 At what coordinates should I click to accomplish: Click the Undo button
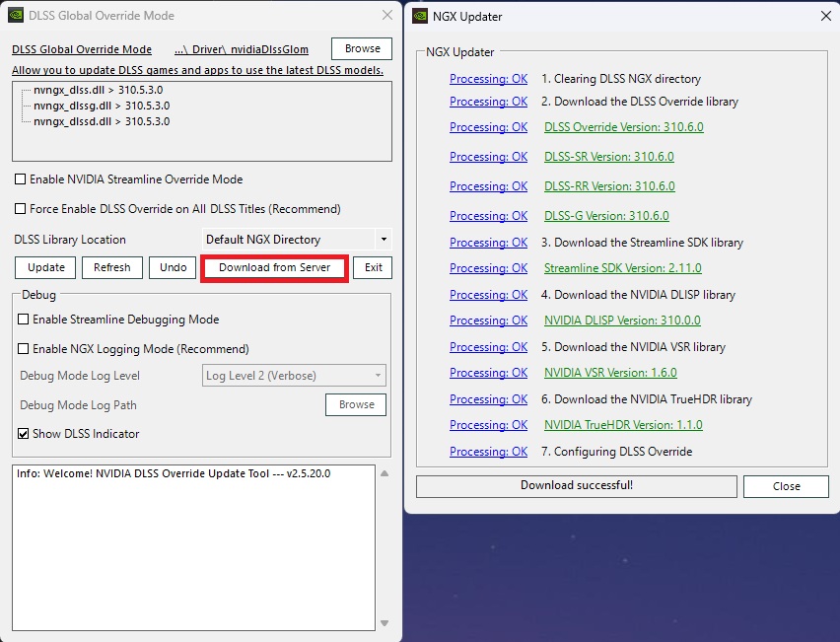173,267
